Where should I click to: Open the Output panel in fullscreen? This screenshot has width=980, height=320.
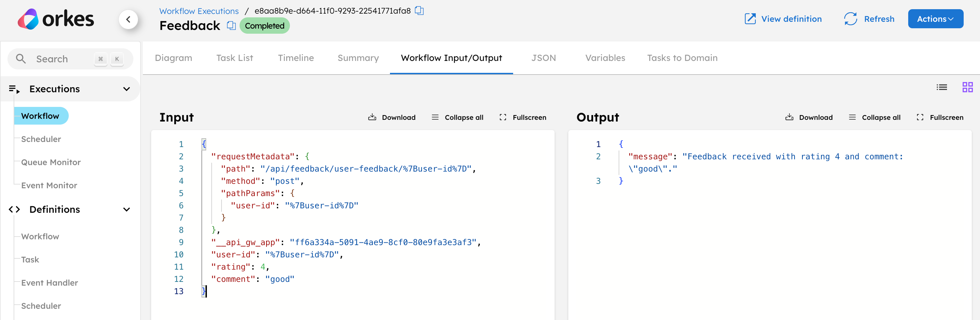[940, 117]
